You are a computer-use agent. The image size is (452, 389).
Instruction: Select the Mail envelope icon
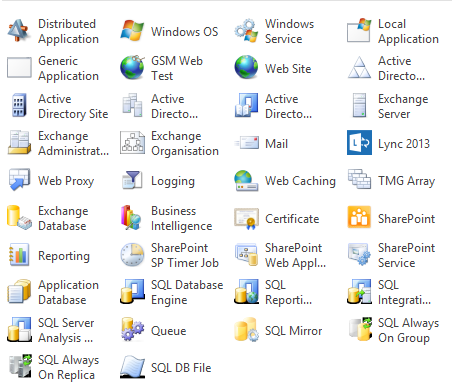(x=246, y=143)
